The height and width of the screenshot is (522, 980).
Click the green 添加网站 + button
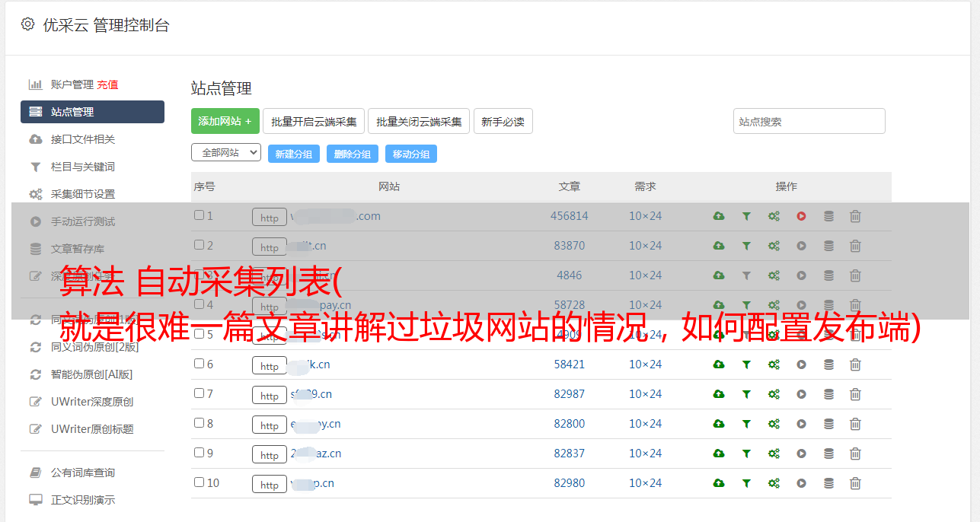tap(225, 121)
